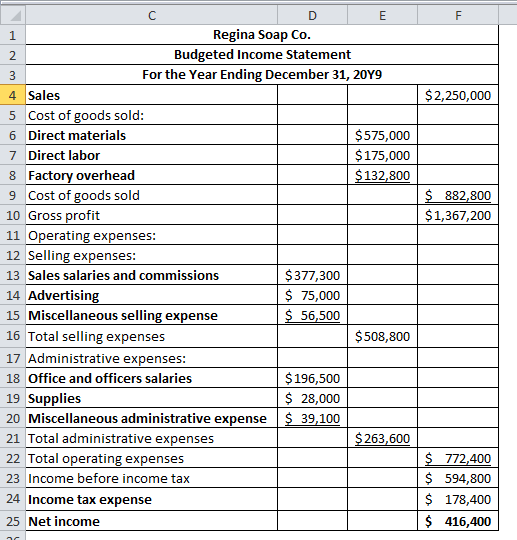Select the $75,000 advertising value
517x540 pixels.
[312, 295]
